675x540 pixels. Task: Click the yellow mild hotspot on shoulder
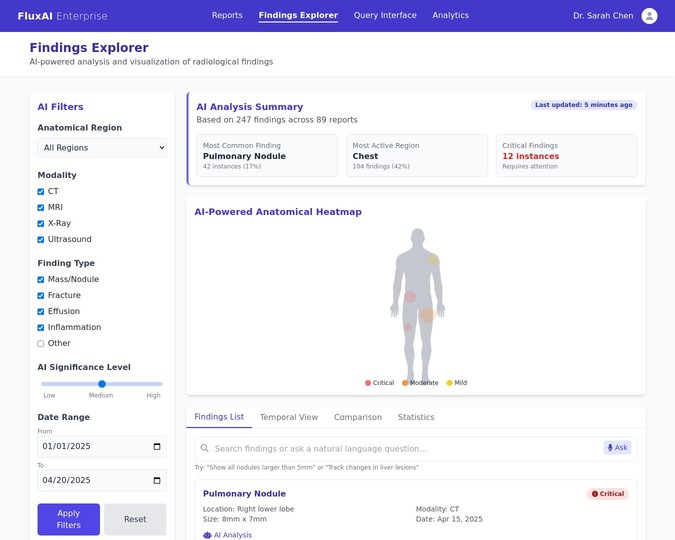433,260
